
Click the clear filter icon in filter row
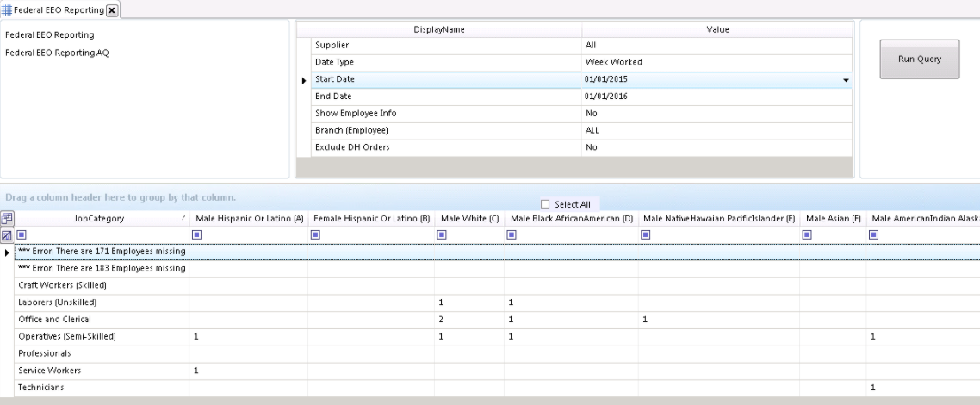pyautogui.click(x=7, y=235)
